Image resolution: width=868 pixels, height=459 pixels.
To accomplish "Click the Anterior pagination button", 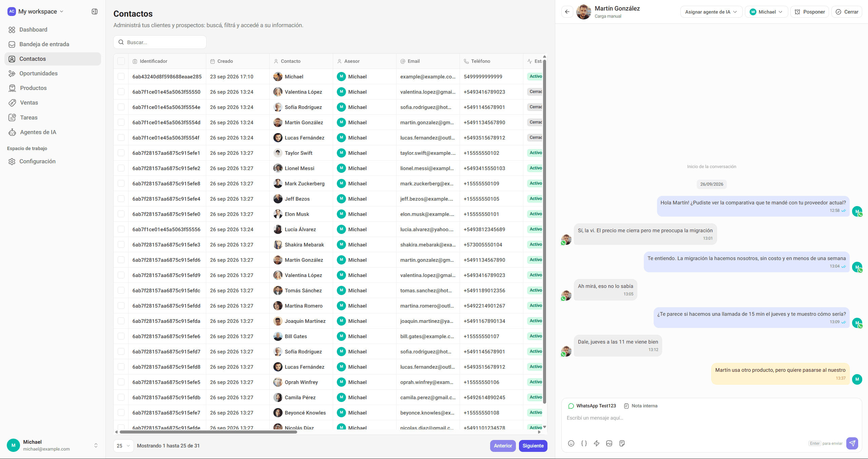I will coord(503,446).
